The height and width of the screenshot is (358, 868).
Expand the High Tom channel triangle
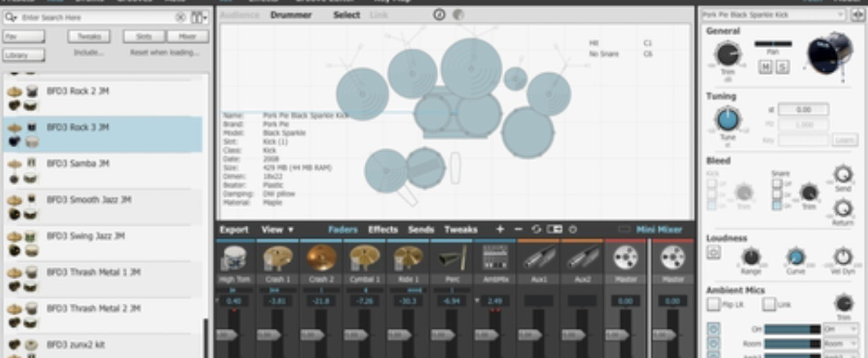(x=218, y=300)
